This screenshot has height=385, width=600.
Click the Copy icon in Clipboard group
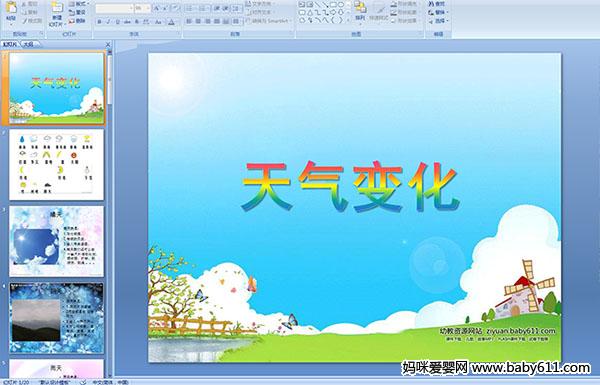(x=24, y=13)
